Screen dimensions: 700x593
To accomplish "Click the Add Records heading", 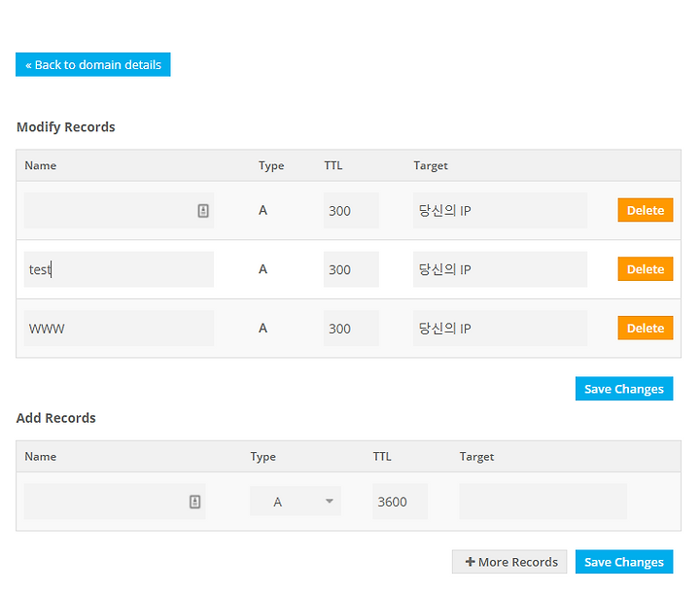I will [55, 418].
